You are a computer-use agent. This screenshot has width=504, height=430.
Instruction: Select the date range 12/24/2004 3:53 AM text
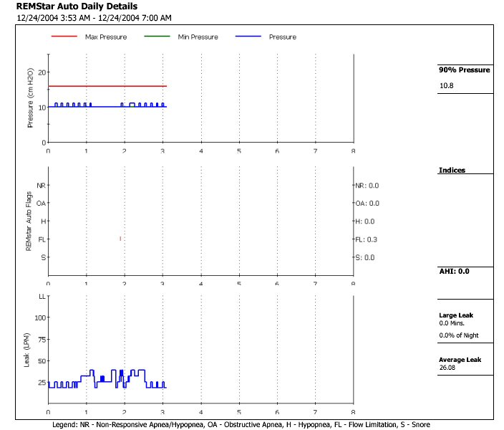[54, 18]
